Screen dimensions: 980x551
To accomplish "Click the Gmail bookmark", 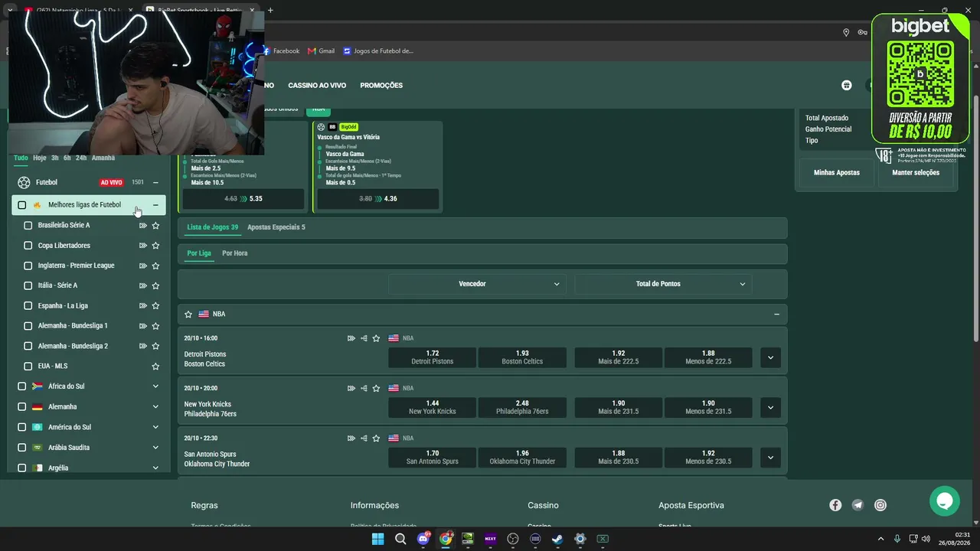I will [322, 51].
